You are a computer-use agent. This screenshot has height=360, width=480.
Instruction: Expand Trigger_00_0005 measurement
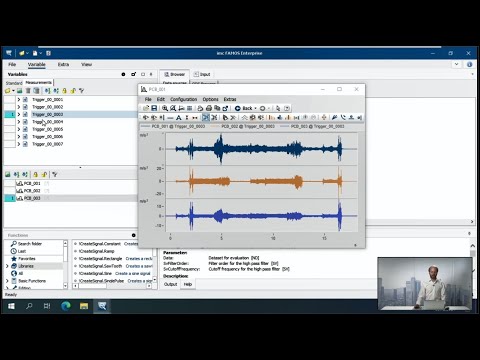[19, 129]
